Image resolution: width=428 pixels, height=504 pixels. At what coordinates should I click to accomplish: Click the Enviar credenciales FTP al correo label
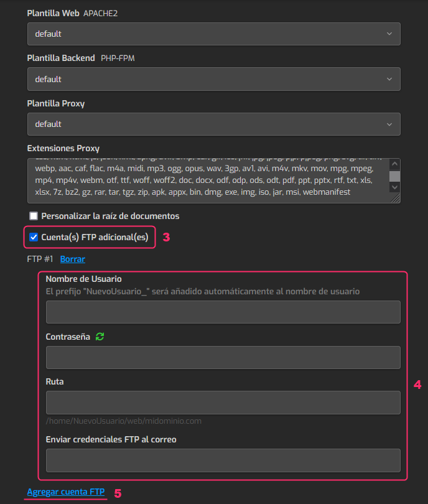111,439
